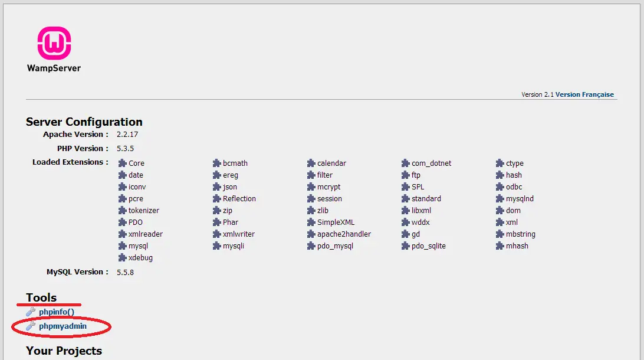Click the mysql extension name
The height and width of the screenshot is (360, 644).
[138, 246]
